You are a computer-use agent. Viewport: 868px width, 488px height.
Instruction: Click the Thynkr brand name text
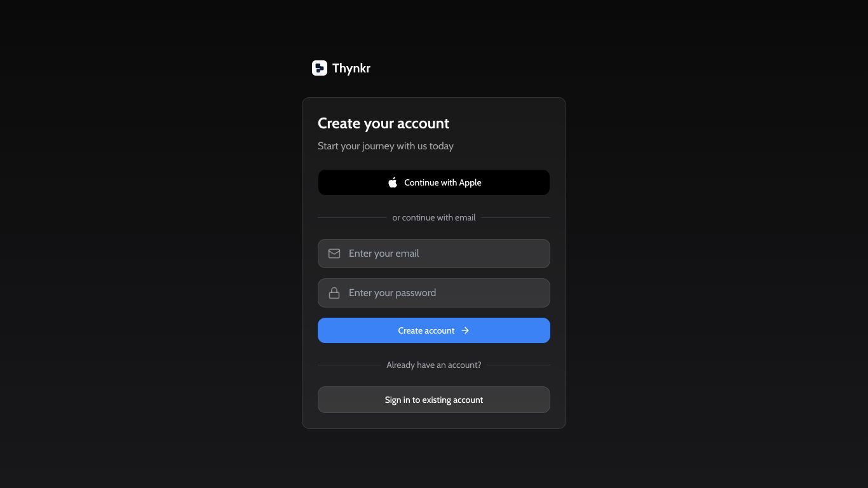[351, 68]
